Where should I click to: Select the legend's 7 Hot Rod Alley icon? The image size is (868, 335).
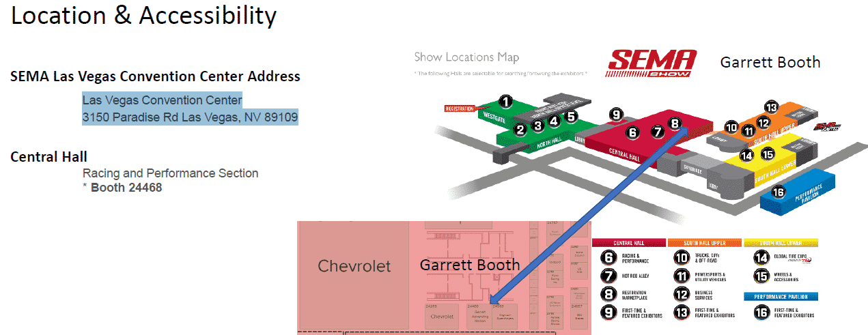[608, 276]
